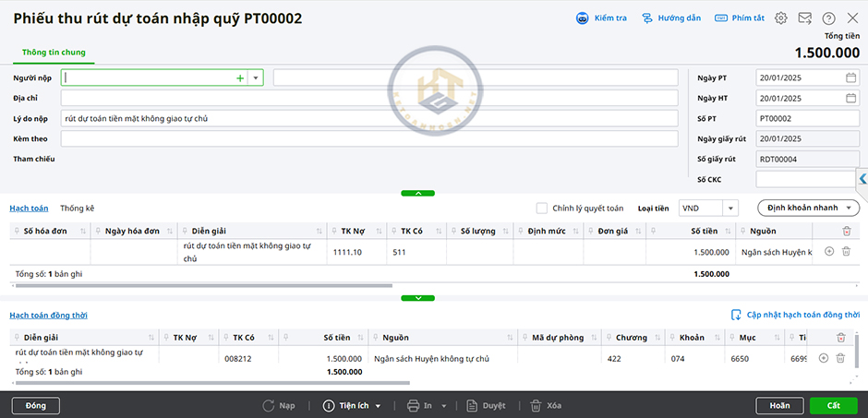Add a row with plus icon in Hạch toán đồng thời
The width and height of the screenshot is (868, 418).
(x=824, y=358)
